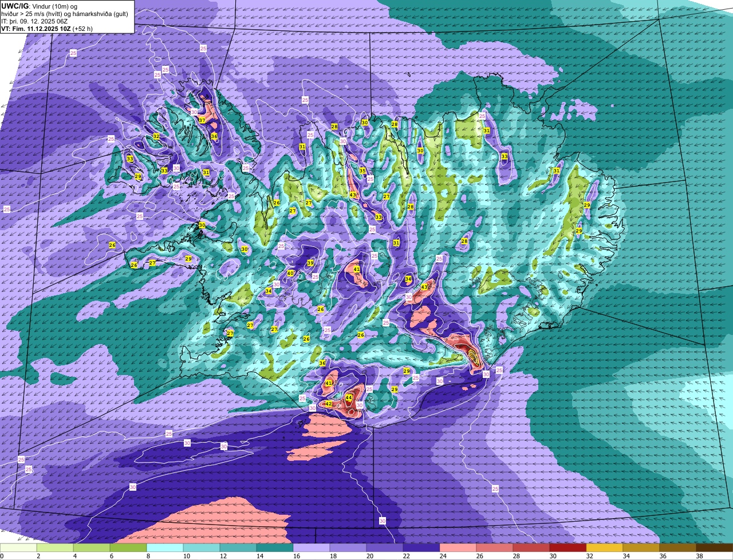Click the yellow gust label 40
The image size is (733, 560).
coord(290,273)
